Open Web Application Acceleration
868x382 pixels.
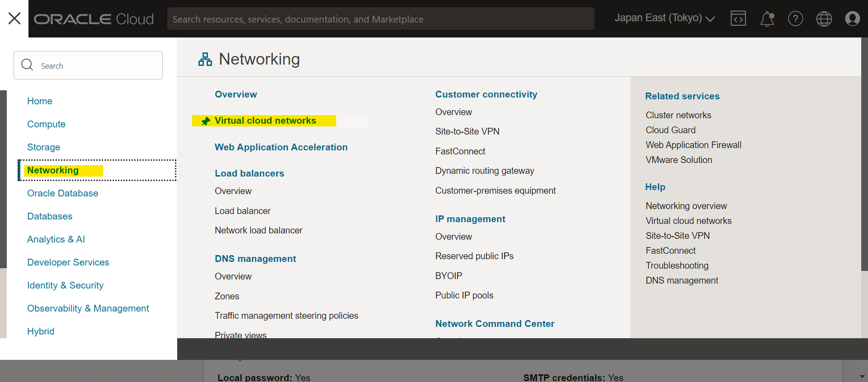(281, 147)
